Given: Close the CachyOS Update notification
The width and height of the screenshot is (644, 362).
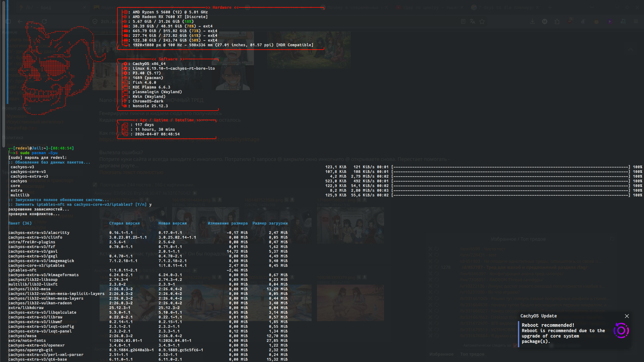Looking at the screenshot, I should [627, 316].
